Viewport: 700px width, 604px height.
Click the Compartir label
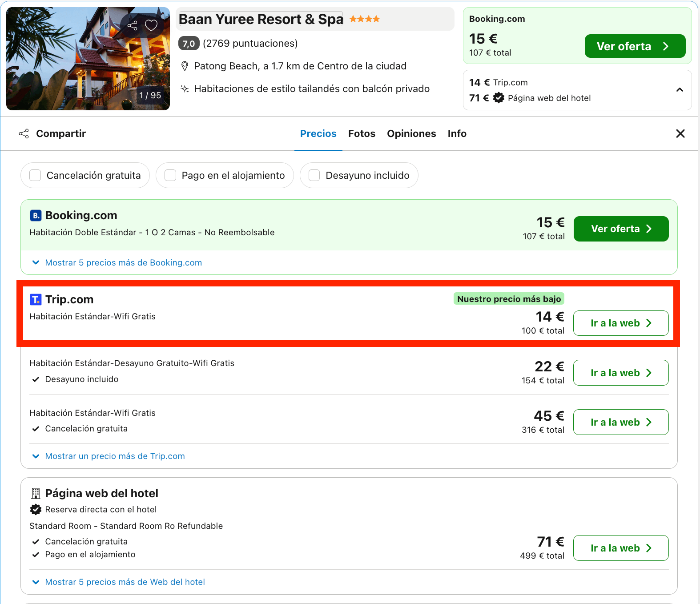pyautogui.click(x=61, y=133)
